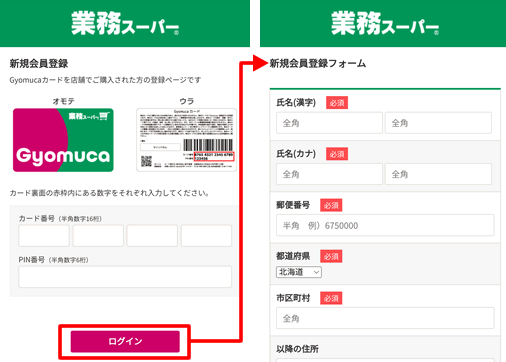Click the 新規会員登録 heading text
Image resolution: width=506 pixels, height=362 pixels.
coord(39,63)
